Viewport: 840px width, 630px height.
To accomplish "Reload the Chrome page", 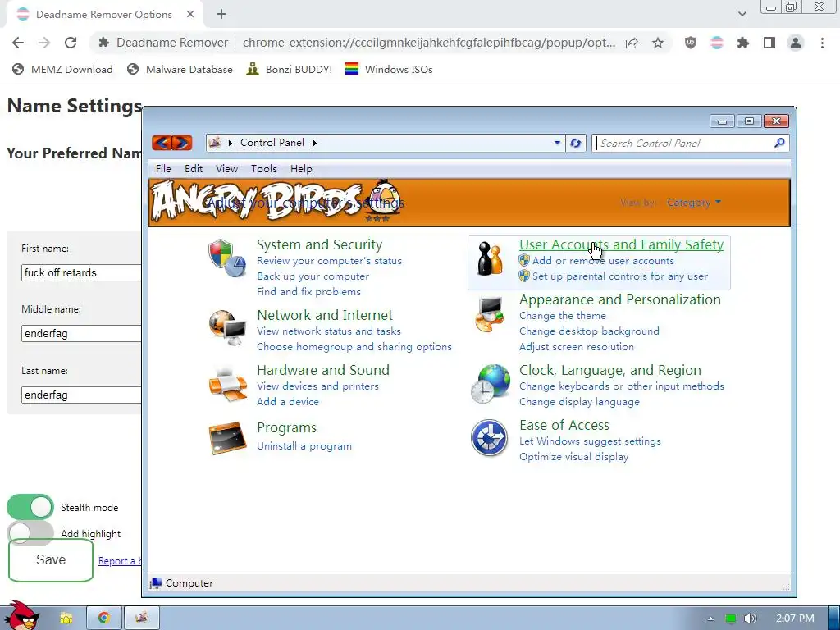I will tap(71, 43).
